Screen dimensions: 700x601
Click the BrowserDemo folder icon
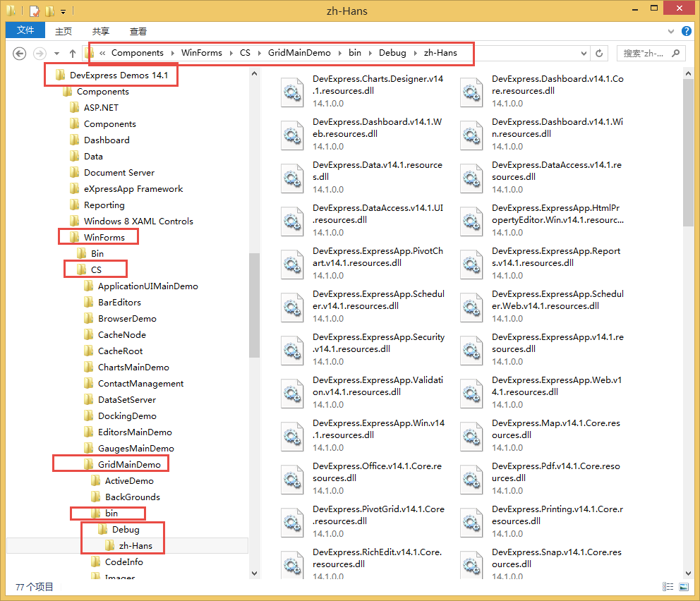click(89, 319)
